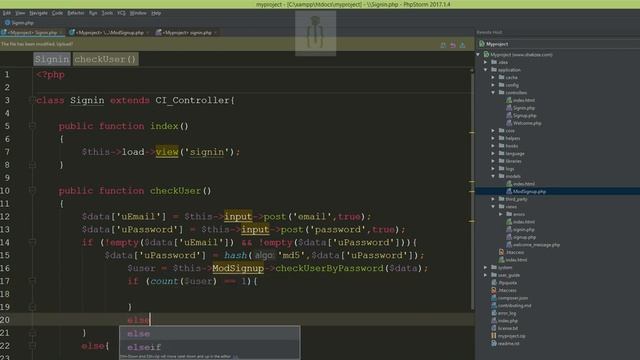640x360 pixels.
Task: Select welcome_message.php in views
Action: 533,244
